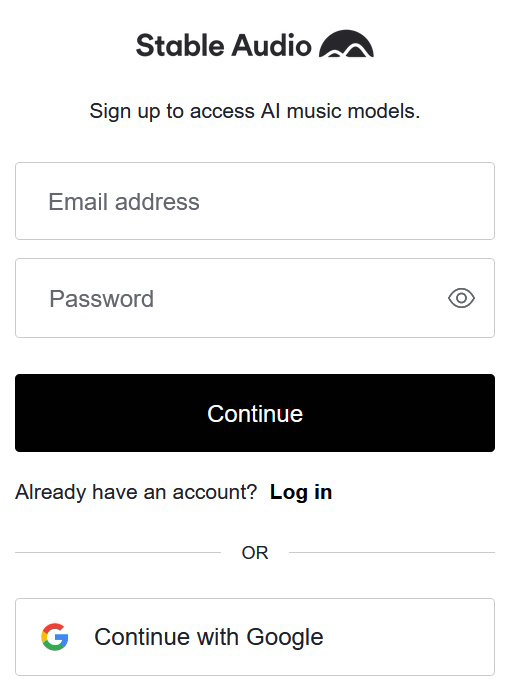Click the OR divider label
The image size is (513, 694).
[x=255, y=553]
